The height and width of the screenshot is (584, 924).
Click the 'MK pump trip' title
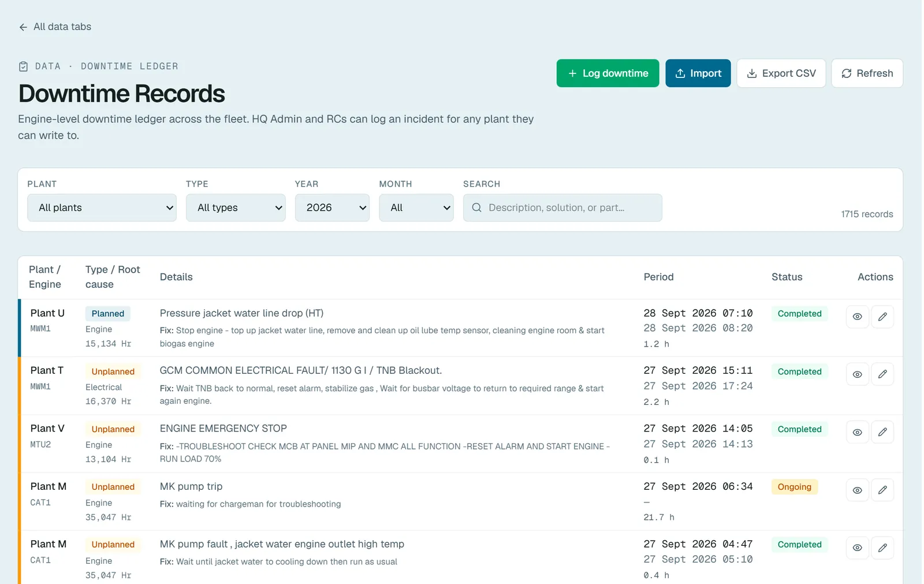click(191, 486)
